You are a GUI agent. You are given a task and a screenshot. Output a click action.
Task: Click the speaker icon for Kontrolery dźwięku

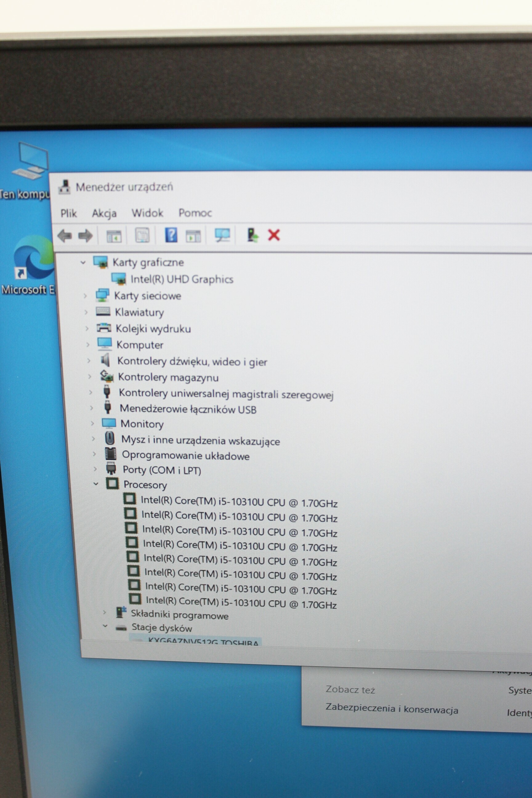coord(106,360)
